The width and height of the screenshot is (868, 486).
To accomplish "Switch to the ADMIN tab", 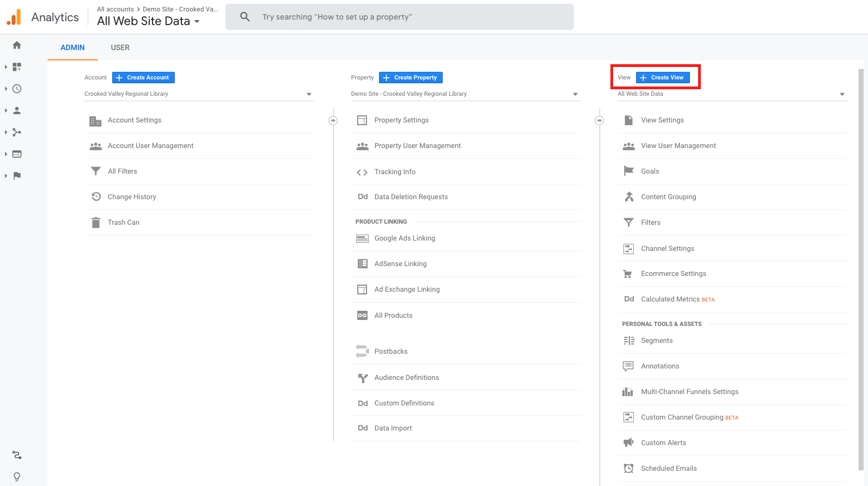I will tap(72, 47).
